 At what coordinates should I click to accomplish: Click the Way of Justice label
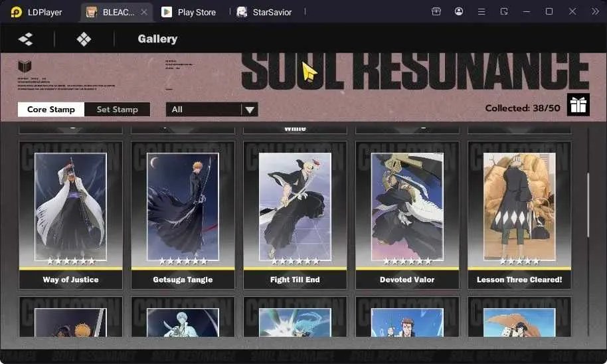coord(71,280)
